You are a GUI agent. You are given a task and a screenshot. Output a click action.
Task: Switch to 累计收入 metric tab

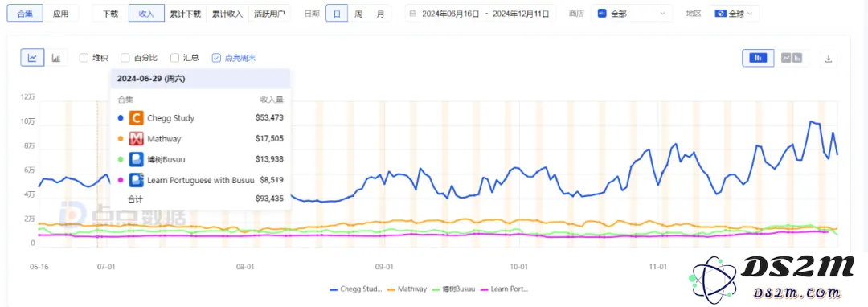click(227, 14)
